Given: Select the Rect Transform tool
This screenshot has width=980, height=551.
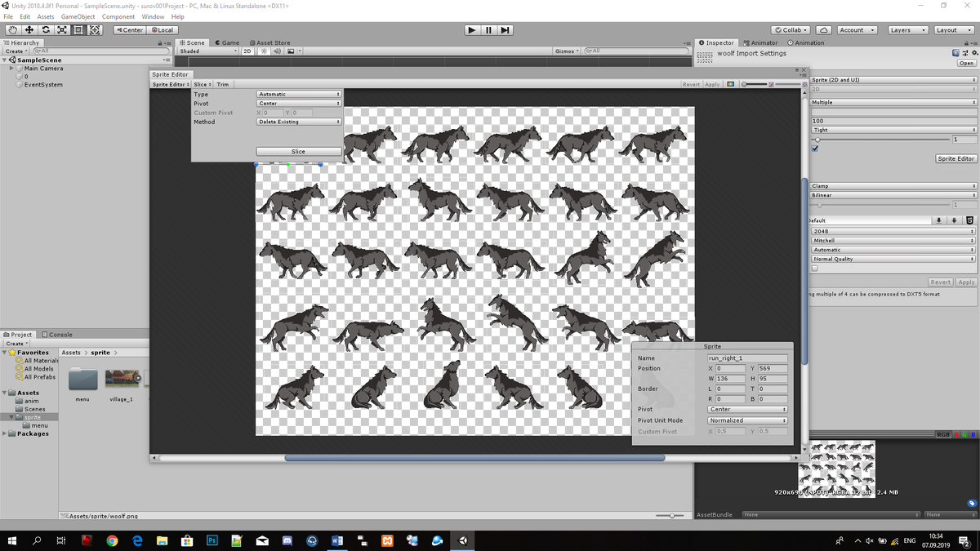Looking at the screenshot, I should pyautogui.click(x=78, y=29).
